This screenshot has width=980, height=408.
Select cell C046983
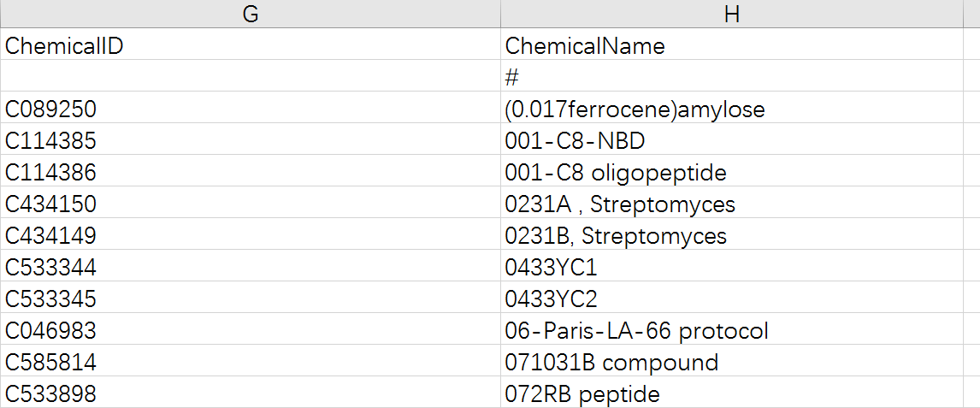pos(250,330)
